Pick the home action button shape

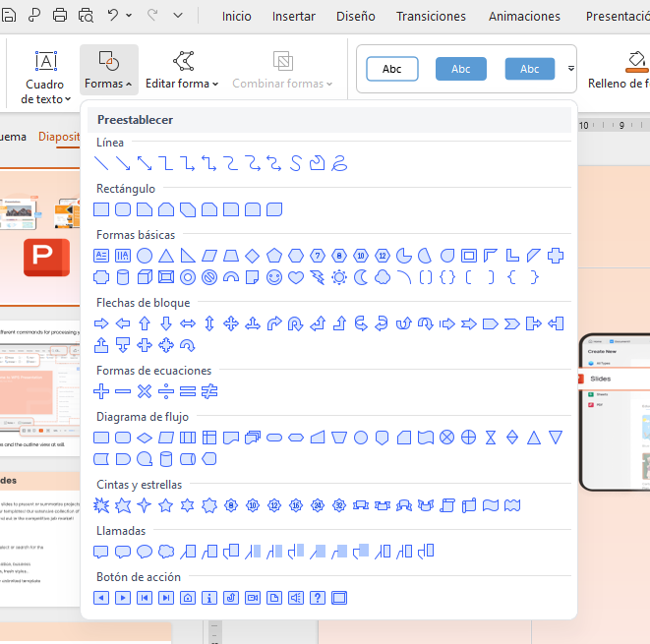point(188,597)
